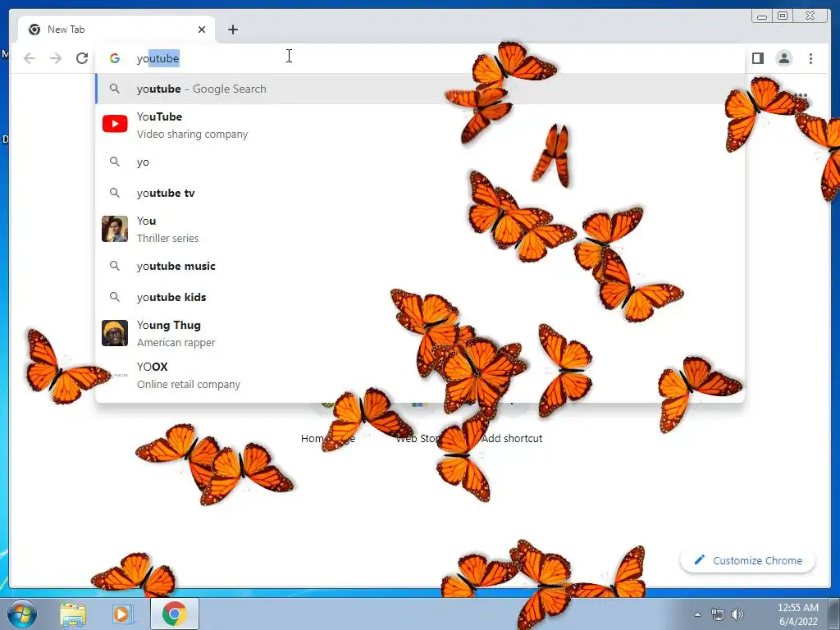Select the New Tab tab
840x630 pixels.
[116, 30]
